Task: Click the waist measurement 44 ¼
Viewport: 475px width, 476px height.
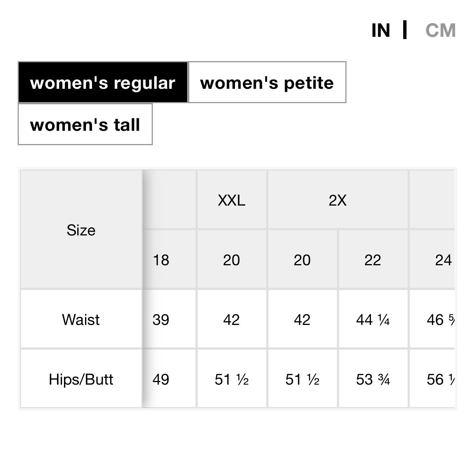Action: 373,320
